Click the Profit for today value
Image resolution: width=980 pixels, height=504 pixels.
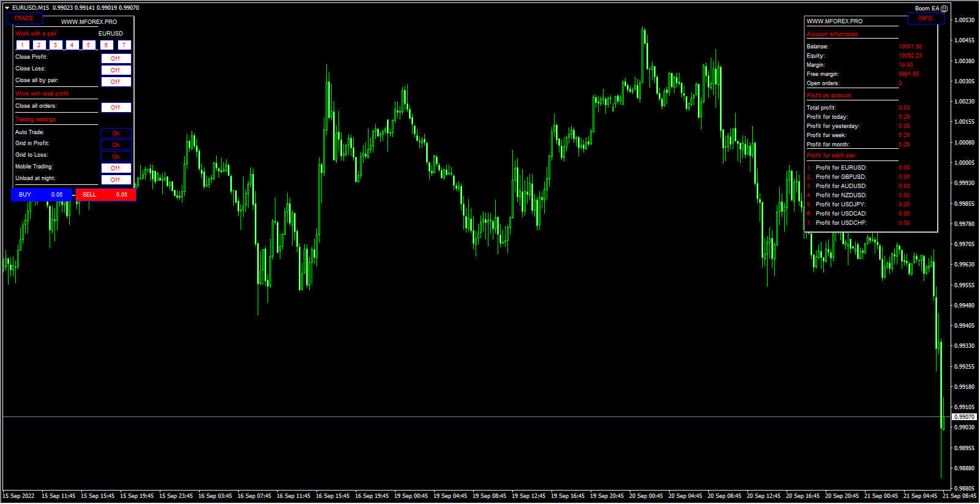pos(904,117)
